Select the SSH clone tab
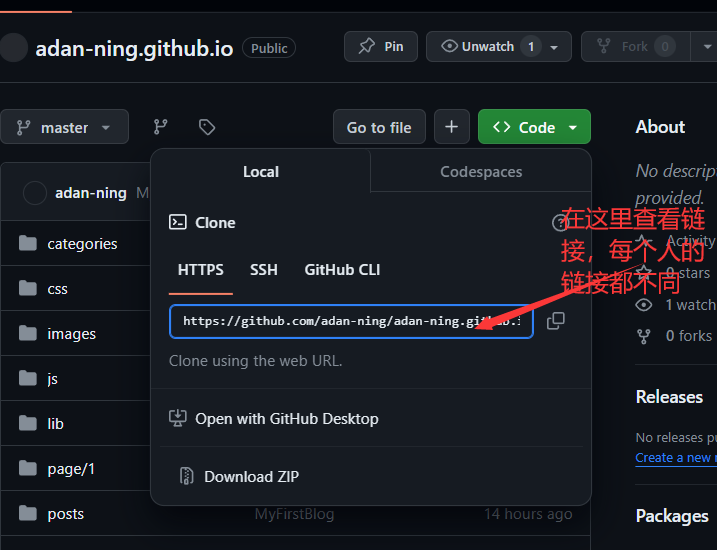 [264, 270]
